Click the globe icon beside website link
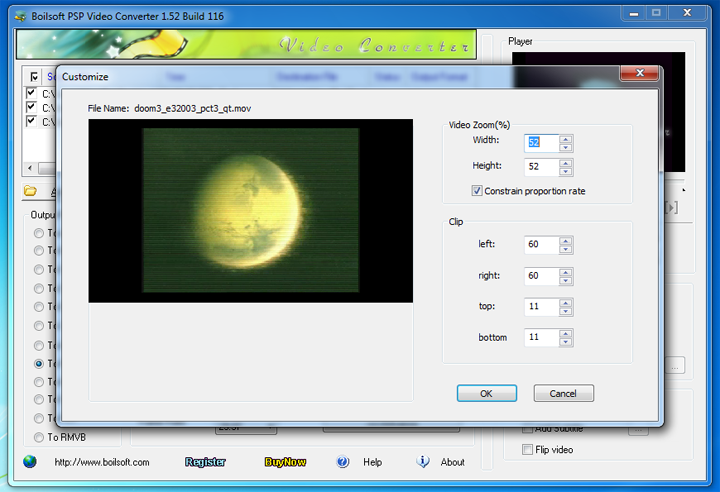The image size is (720, 492). coord(30,461)
